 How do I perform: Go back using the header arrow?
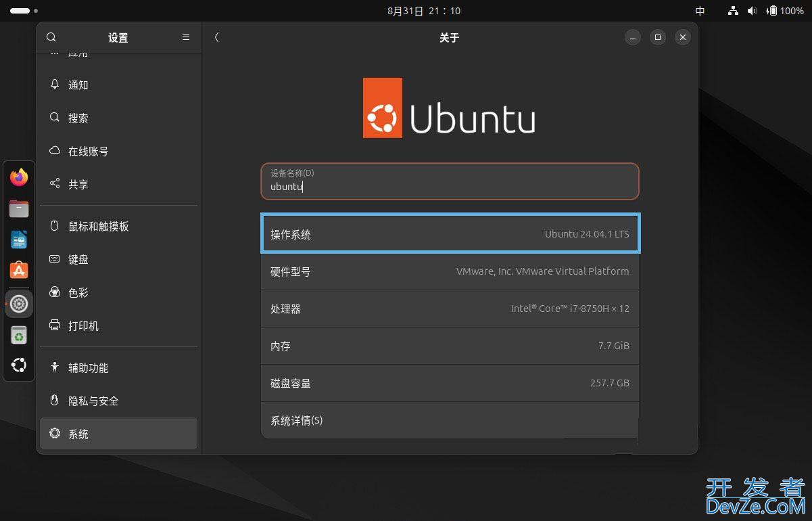(x=216, y=37)
